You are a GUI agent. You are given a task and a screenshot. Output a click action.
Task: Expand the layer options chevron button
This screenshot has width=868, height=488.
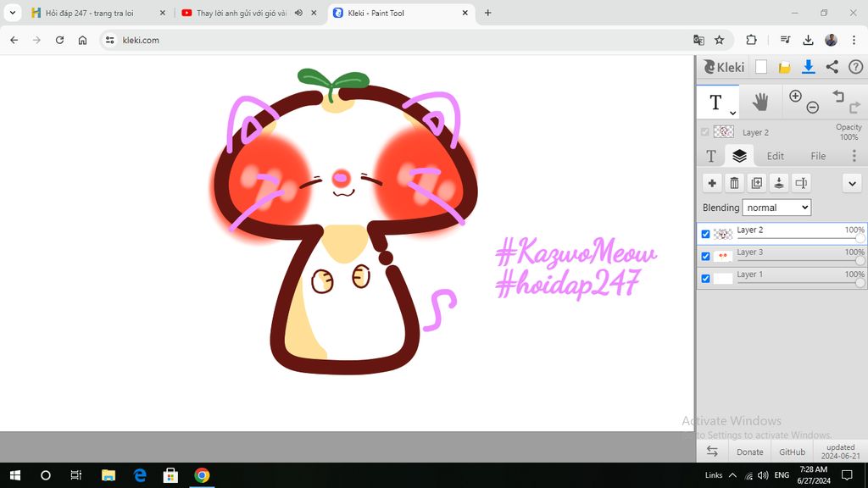pyautogui.click(x=852, y=183)
